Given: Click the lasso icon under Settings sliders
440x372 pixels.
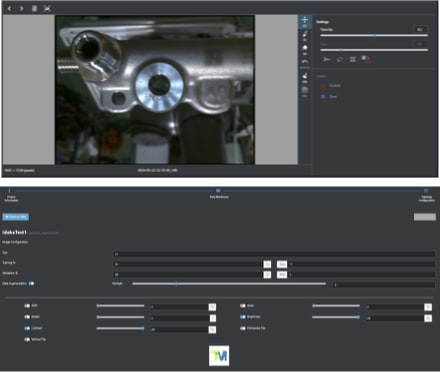Looking at the screenshot, I should pyautogui.click(x=340, y=59).
